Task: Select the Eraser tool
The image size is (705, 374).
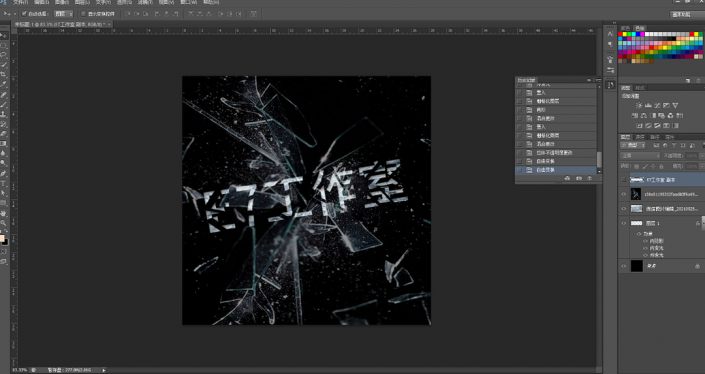Action: pos(4,134)
